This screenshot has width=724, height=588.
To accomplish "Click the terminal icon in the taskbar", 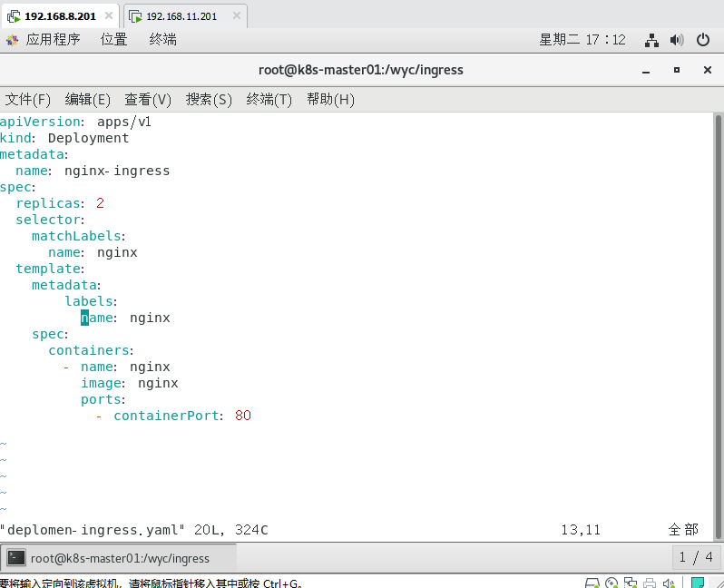I will click(x=16, y=558).
